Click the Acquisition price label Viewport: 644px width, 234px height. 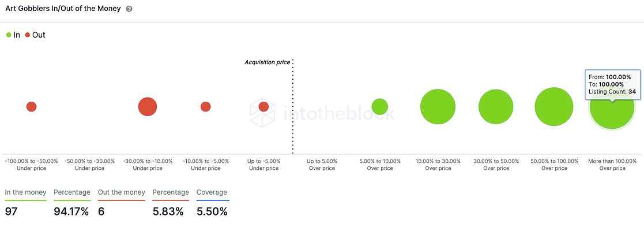pyautogui.click(x=267, y=62)
